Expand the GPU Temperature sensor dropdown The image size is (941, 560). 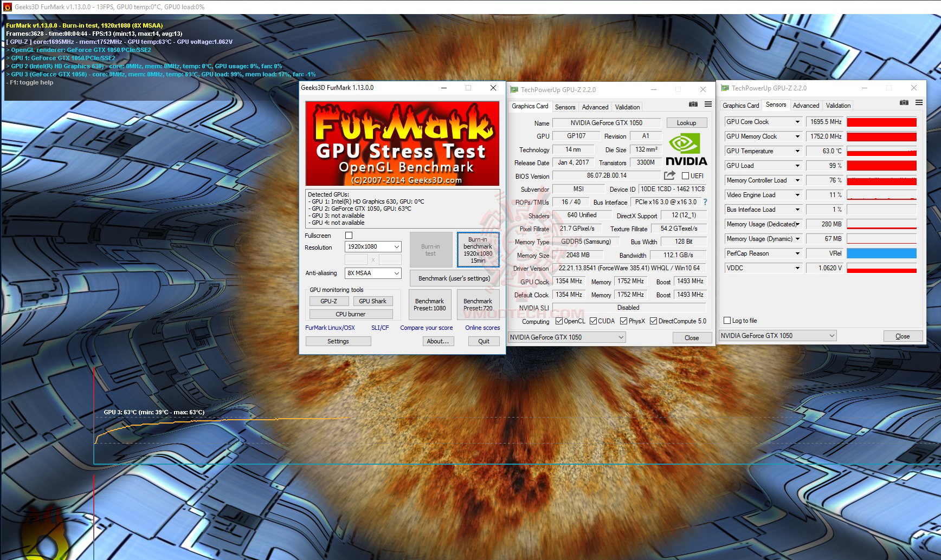point(797,151)
